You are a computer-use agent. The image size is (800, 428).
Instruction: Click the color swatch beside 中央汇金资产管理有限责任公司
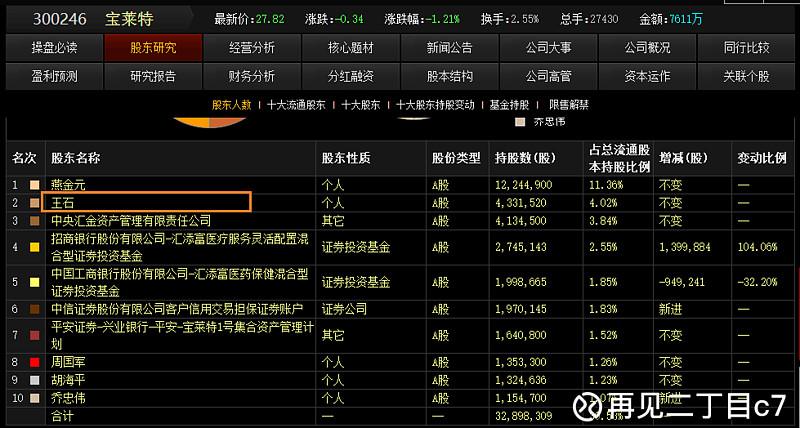coord(35,221)
